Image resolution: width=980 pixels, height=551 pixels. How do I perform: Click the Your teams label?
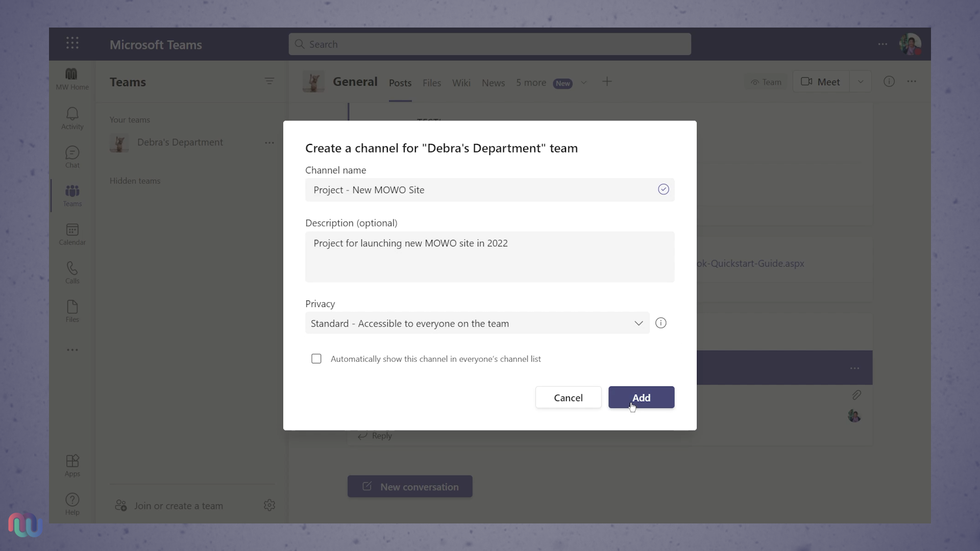pyautogui.click(x=130, y=119)
